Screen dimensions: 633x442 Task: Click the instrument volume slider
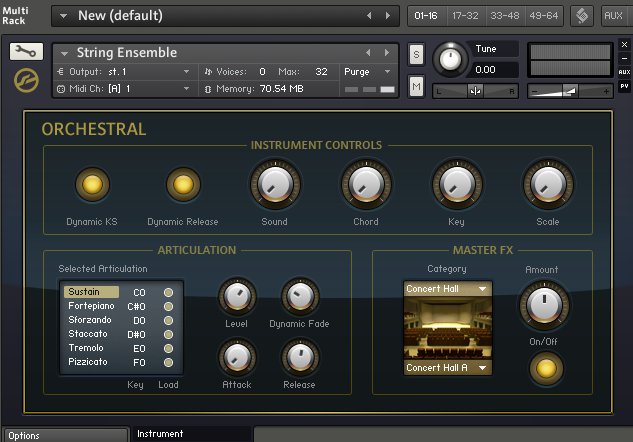570,91
